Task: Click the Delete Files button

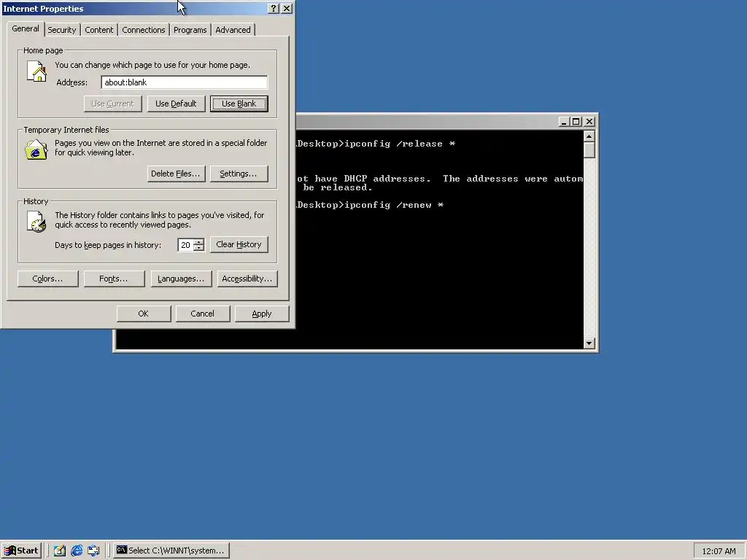Action: click(176, 174)
